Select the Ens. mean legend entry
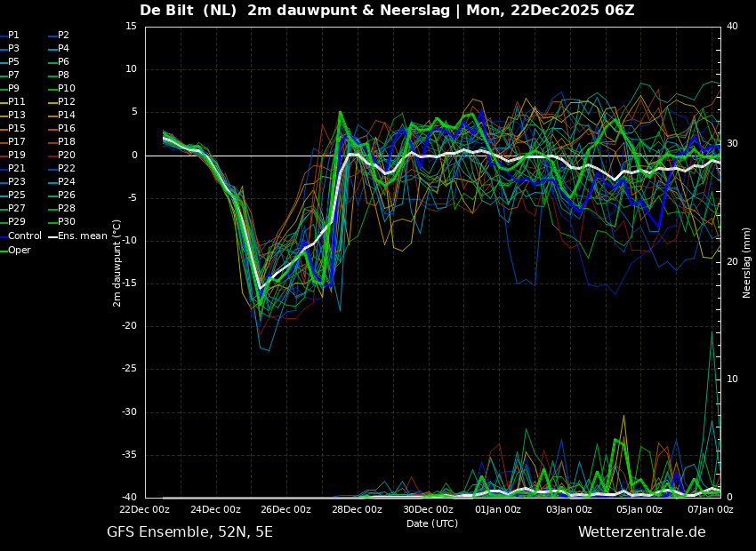 pyautogui.click(x=83, y=236)
